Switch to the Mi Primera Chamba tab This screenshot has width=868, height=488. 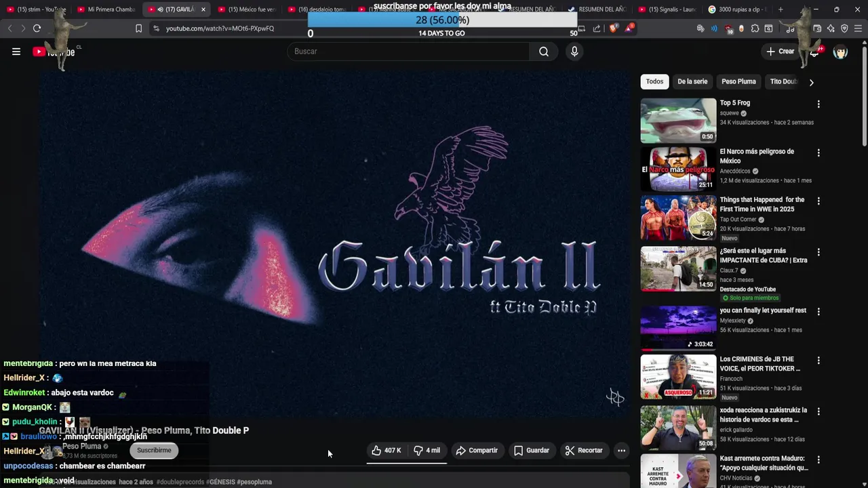[106, 9]
